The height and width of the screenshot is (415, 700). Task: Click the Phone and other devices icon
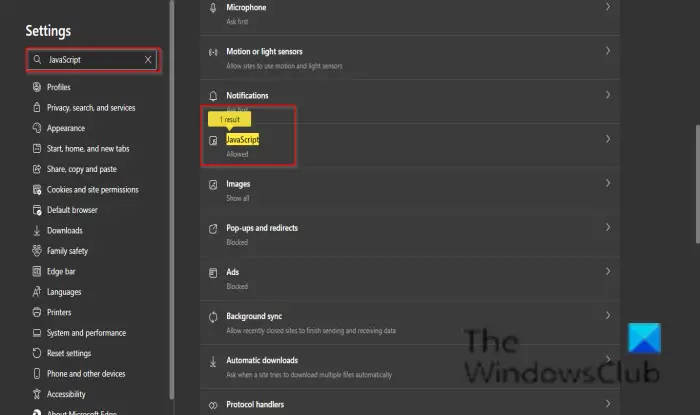[37, 374]
